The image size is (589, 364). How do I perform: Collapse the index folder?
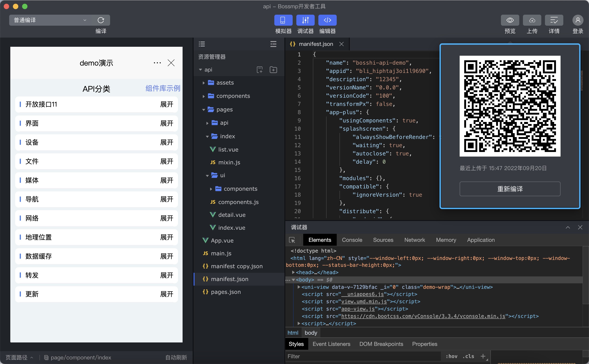click(207, 137)
